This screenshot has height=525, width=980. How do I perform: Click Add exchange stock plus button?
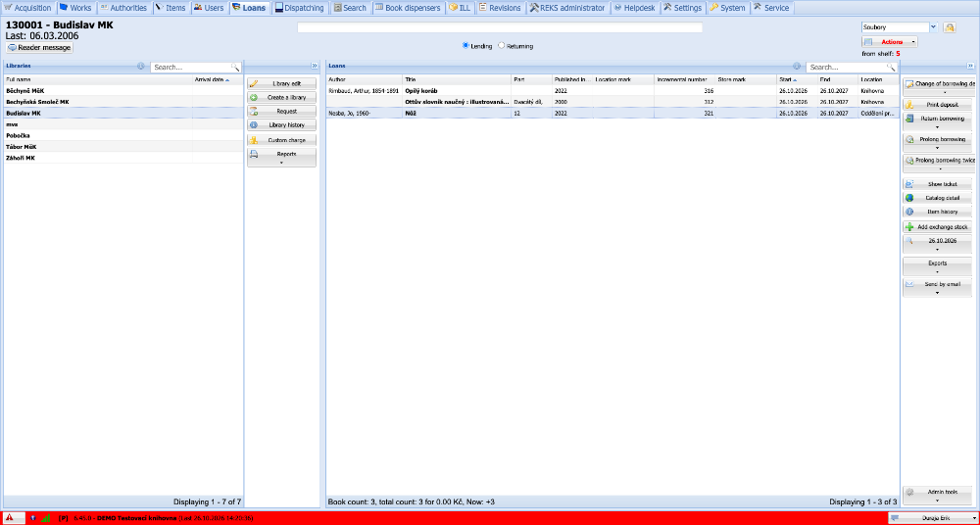point(937,227)
